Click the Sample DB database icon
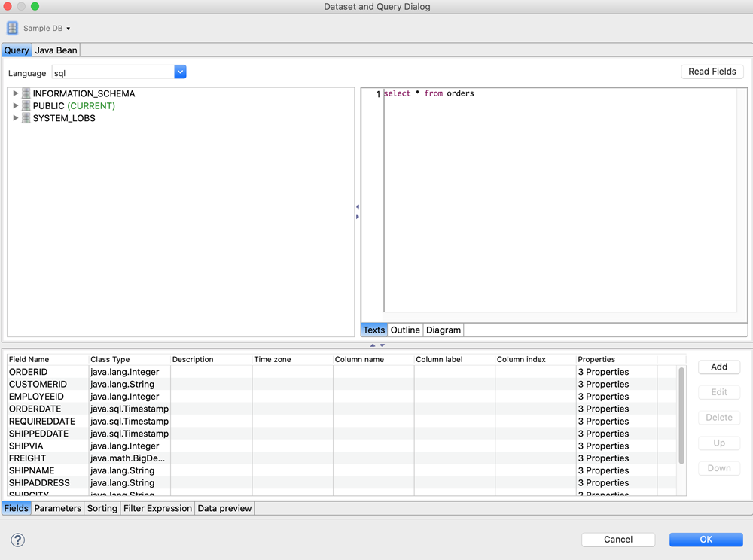 pos(13,28)
